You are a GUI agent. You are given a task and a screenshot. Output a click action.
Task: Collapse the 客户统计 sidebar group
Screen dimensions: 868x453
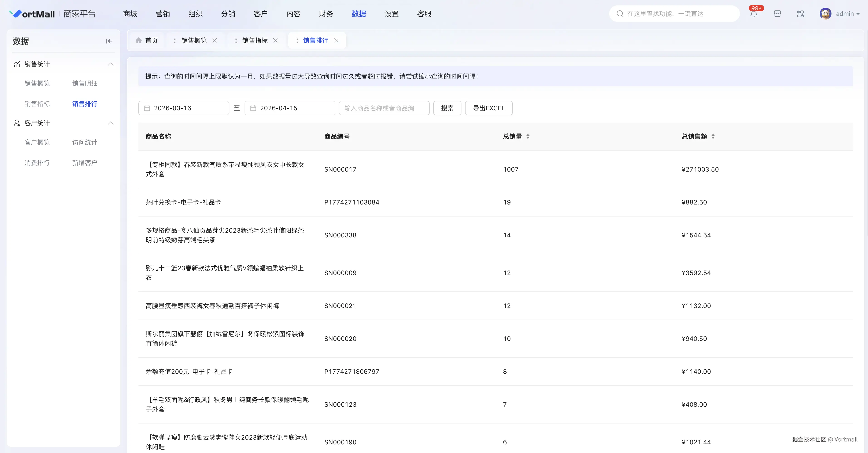click(110, 123)
